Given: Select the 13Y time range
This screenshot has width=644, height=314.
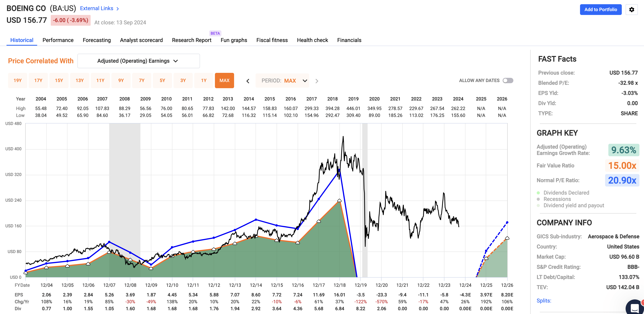Looking at the screenshot, I should (x=79, y=81).
